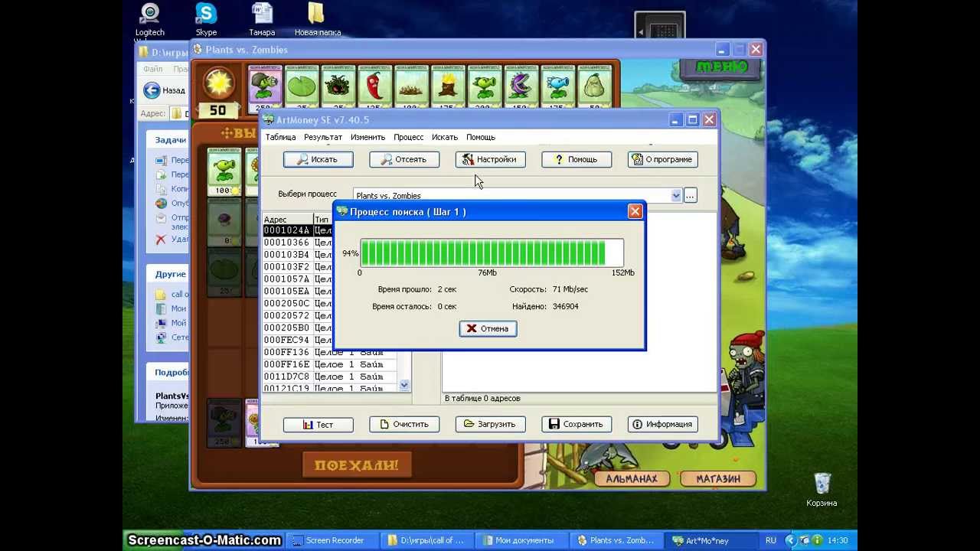Click Назад back button in Explorer window
This screenshot has width=980, height=551.
tap(165, 90)
